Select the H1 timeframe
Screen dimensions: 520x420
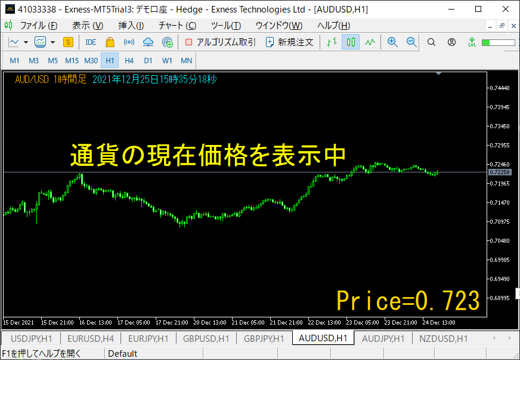(110, 60)
